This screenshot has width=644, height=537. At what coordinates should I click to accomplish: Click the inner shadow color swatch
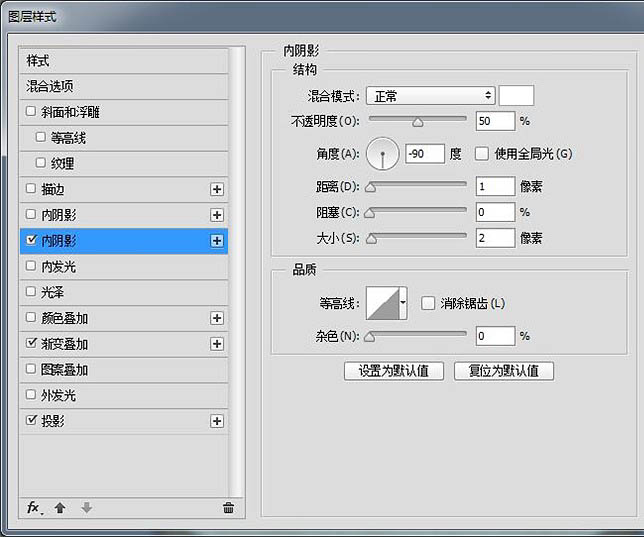[x=516, y=96]
